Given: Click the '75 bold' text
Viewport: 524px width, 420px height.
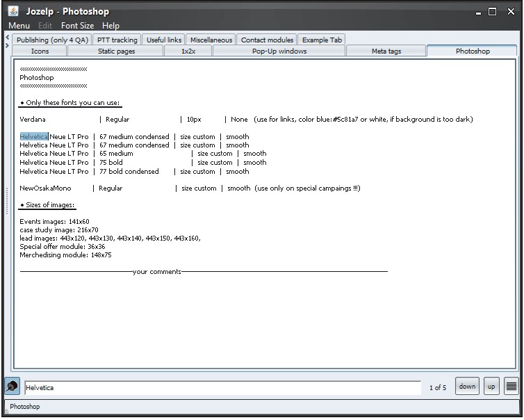Looking at the screenshot, I should [111, 163].
